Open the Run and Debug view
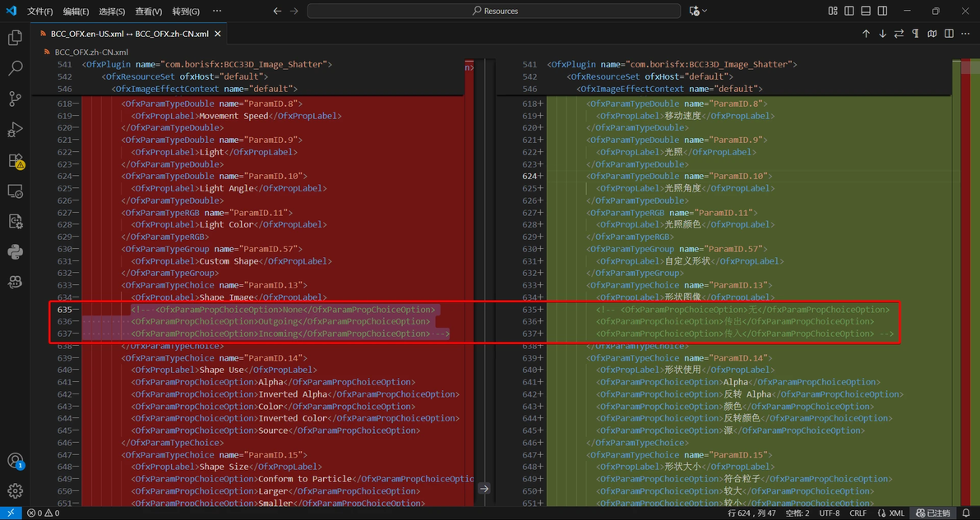 tap(15, 130)
